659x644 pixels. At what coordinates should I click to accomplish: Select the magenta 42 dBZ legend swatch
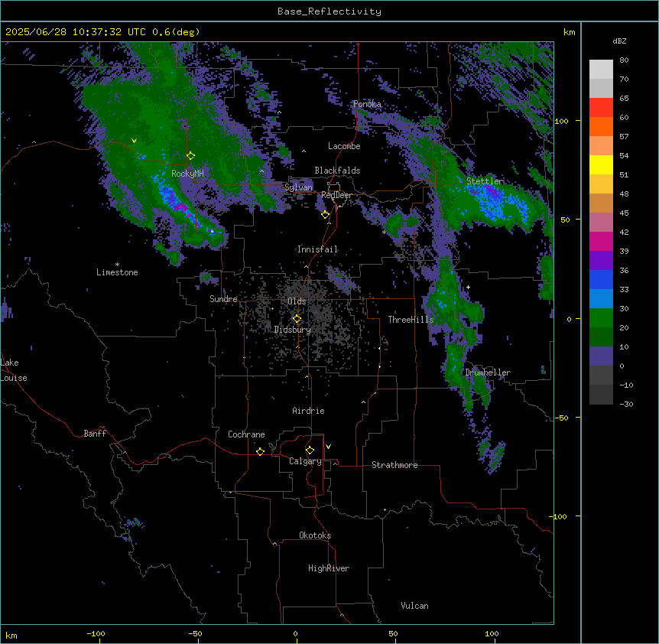coord(601,241)
